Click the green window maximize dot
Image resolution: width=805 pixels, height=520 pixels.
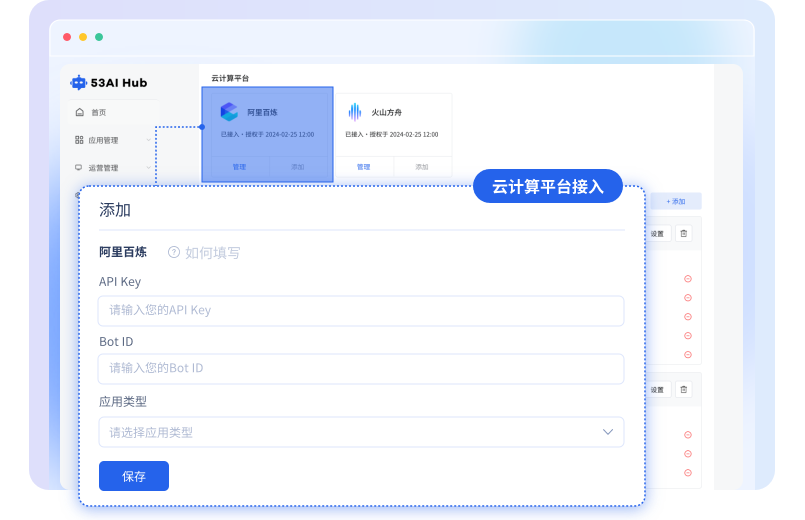click(x=99, y=37)
